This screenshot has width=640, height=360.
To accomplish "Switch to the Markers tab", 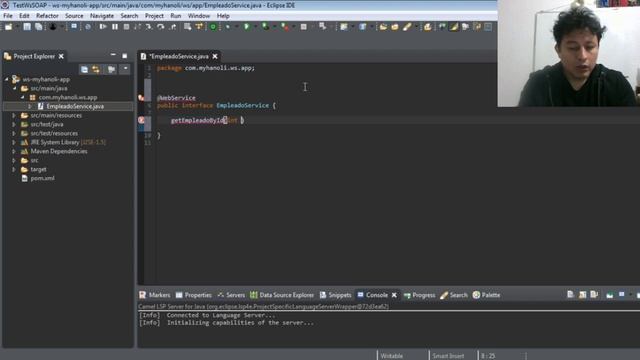I will coord(155,295).
